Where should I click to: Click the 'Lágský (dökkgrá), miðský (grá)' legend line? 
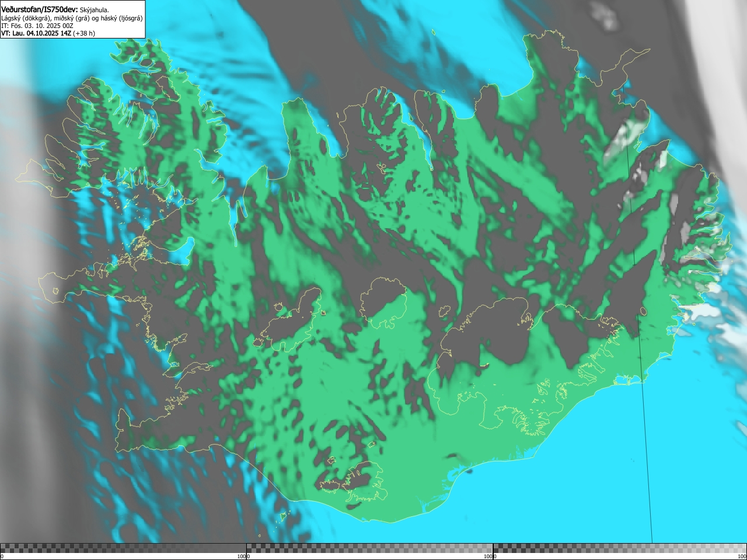[x=72, y=18]
